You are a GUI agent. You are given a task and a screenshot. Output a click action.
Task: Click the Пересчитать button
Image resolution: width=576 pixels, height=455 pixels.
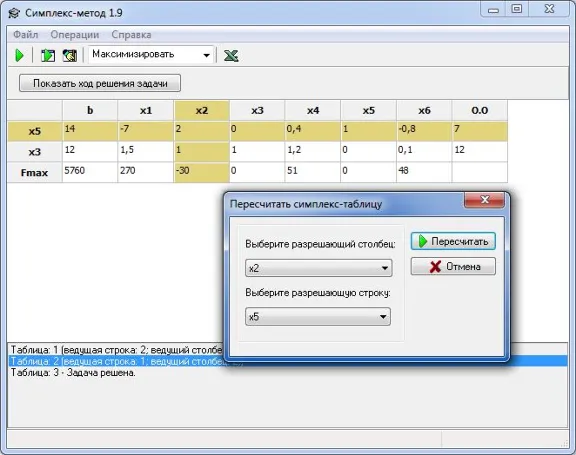pos(453,241)
